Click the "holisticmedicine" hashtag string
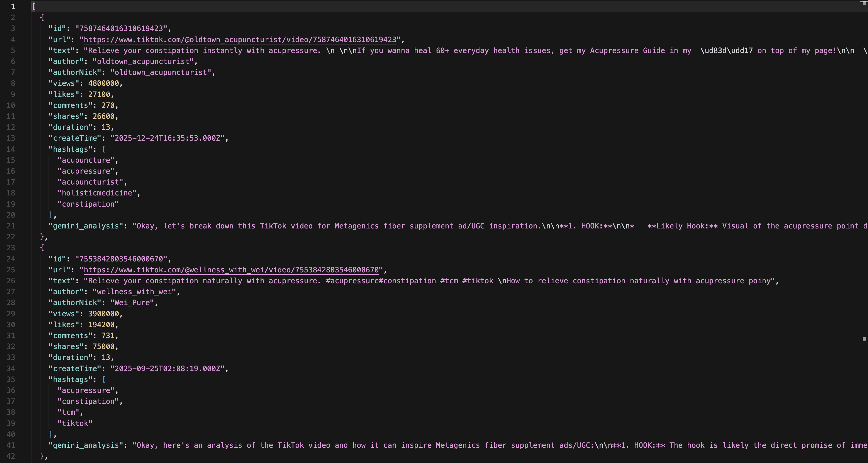Image resolution: width=868 pixels, height=463 pixels. [x=97, y=193]
